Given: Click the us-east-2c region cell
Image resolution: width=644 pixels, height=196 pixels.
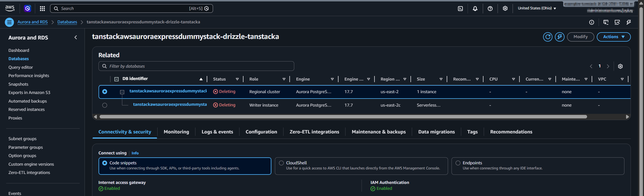Looking at the screenshot, I should (390, 105).
